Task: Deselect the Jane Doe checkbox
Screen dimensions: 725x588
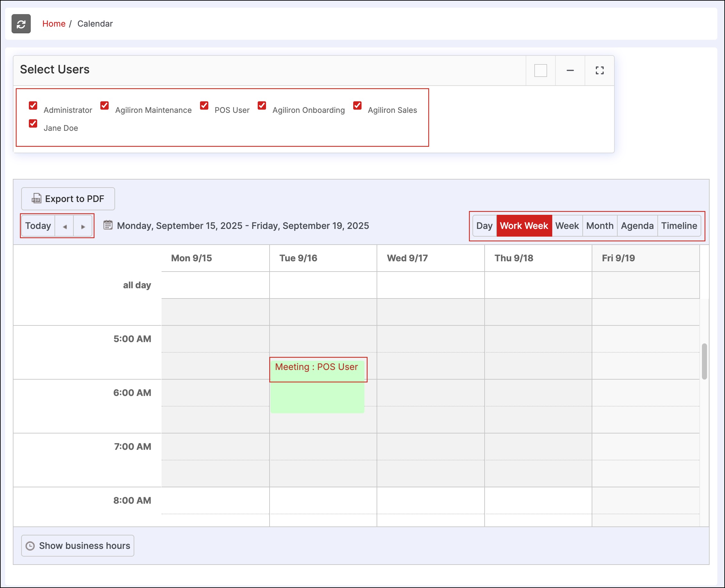Action: coord(33,123)
